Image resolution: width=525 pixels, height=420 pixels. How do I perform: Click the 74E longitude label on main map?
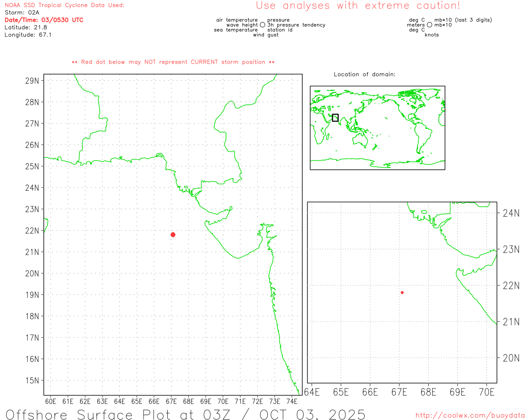292,401
